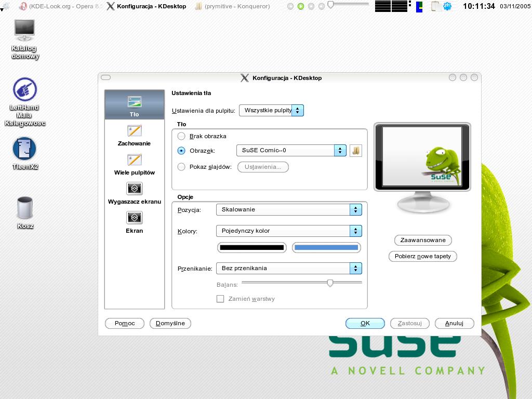Click the Pomoc button
The width and height of the screenshot is (532, 399).
[x=125, y=323]
